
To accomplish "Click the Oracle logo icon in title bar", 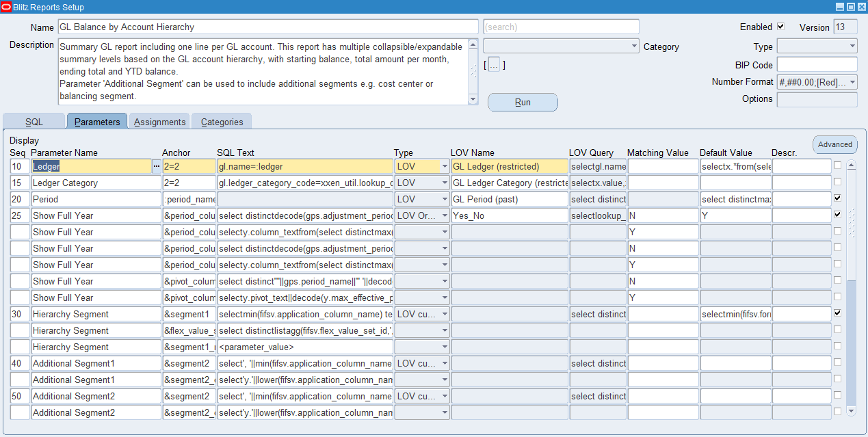I will 6,7.
